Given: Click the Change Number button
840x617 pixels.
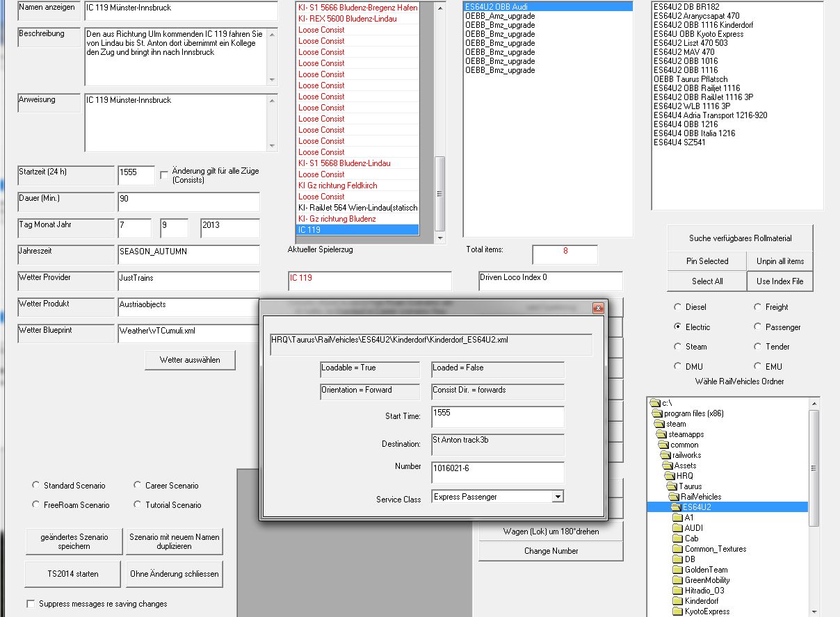Looking at the screenshot, I should pyautogui.click(x=551, y=551).
